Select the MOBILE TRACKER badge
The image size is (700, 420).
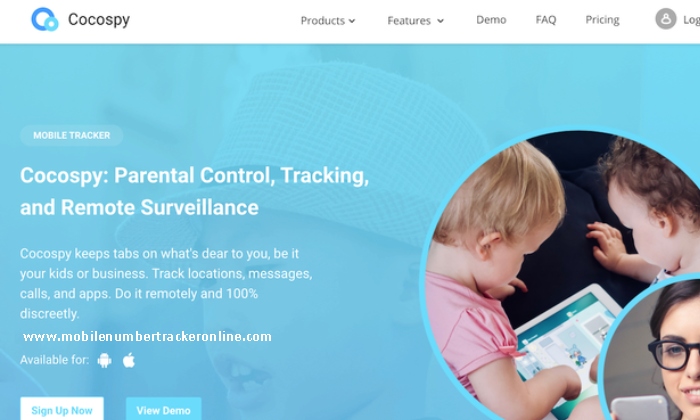coord(71,135)
